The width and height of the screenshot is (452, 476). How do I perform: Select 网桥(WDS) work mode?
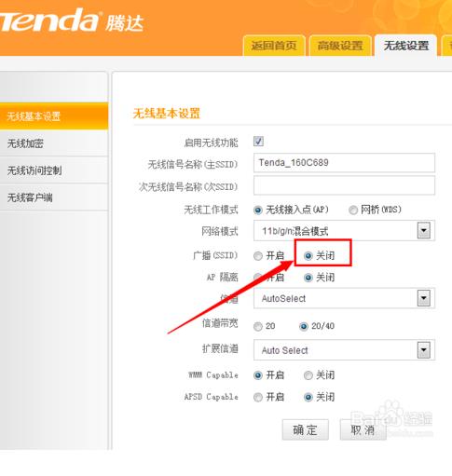[353, 211]
